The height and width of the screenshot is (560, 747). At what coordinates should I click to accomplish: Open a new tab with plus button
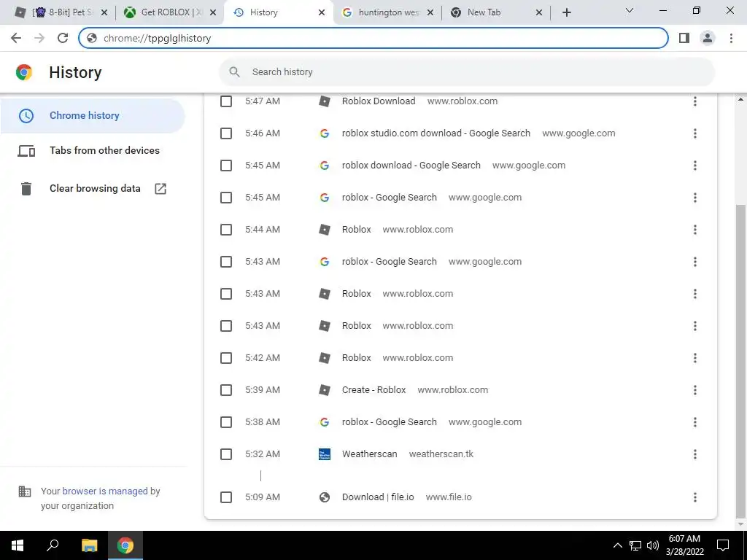pos(566,12)
